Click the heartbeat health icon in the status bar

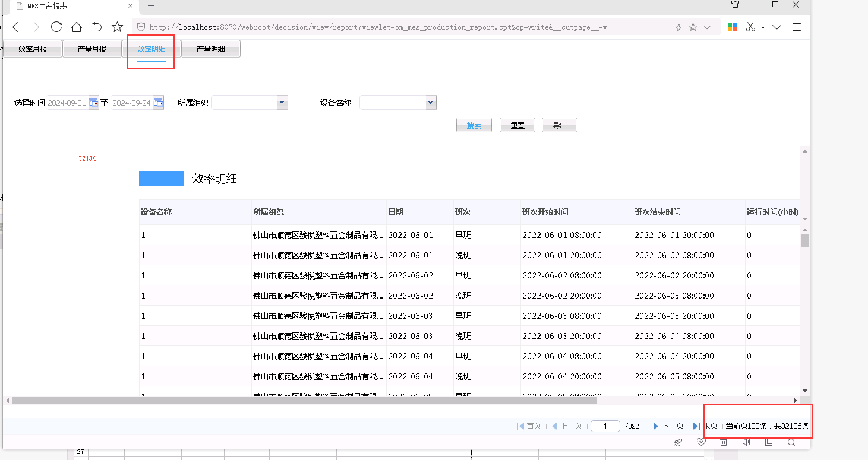point(701,442)
